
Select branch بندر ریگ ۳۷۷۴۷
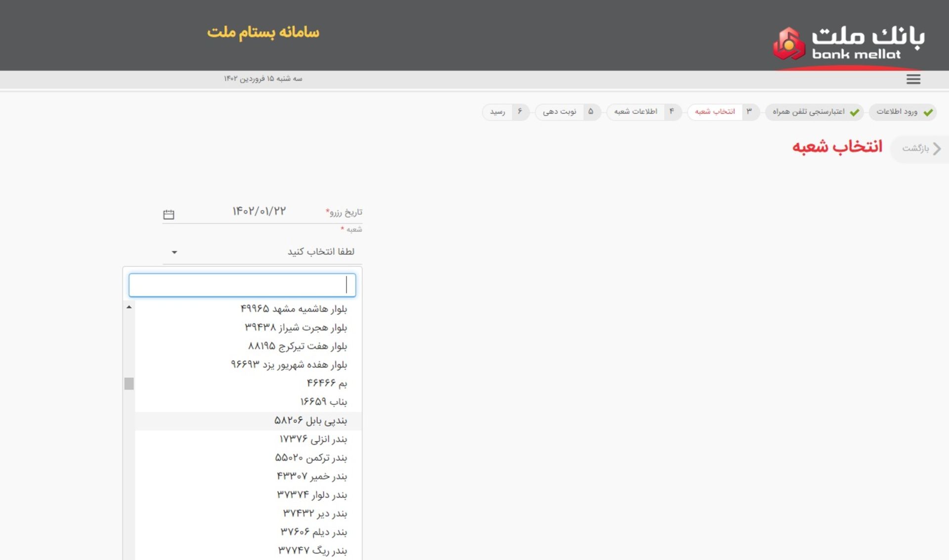pos(248,551)
